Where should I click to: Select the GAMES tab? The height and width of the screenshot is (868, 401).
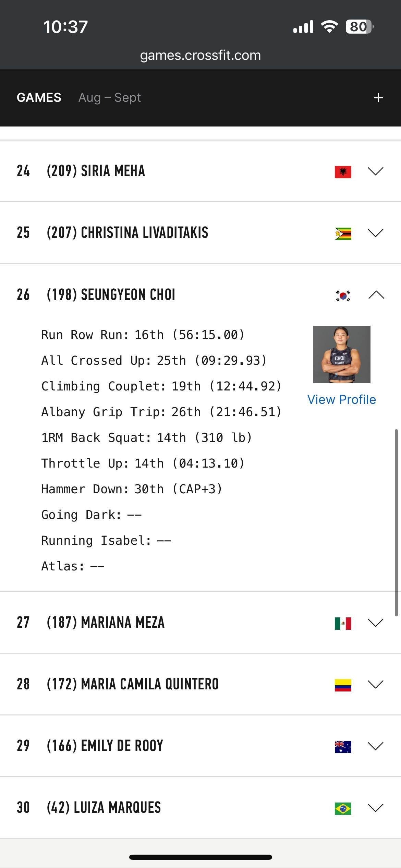pos(39,98)
